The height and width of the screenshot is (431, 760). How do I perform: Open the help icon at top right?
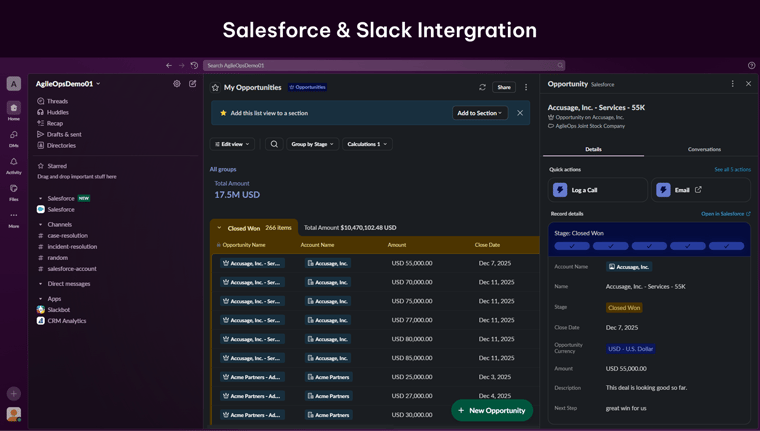coord(751,65)
